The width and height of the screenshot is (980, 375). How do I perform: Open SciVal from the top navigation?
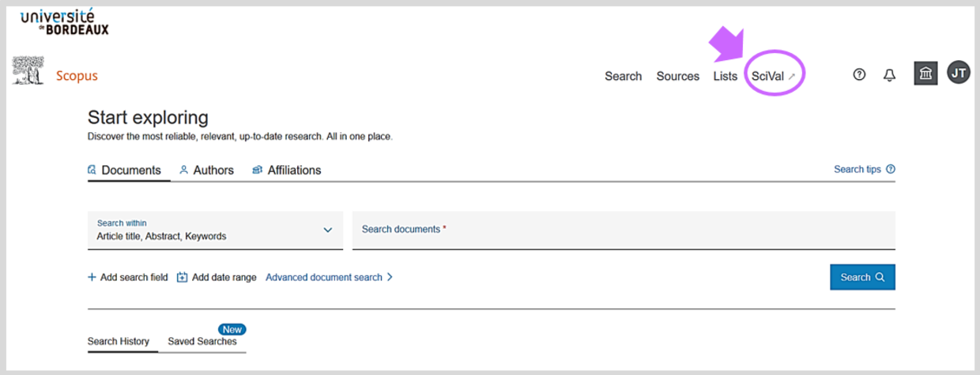pyautogui.click(x=772, y=76)
